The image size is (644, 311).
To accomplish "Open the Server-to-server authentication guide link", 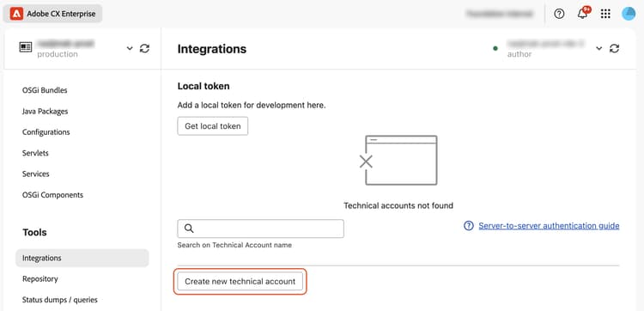I will click(549, 226).
